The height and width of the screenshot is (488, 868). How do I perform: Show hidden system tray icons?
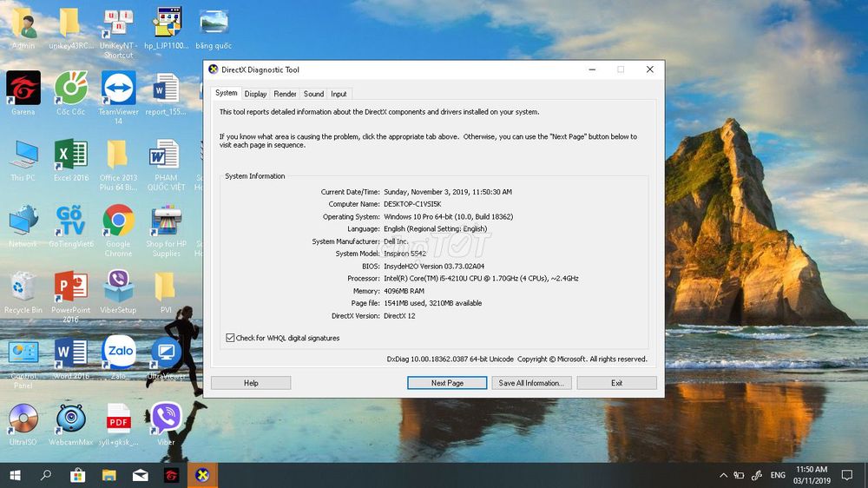click(x=723, y=475)
